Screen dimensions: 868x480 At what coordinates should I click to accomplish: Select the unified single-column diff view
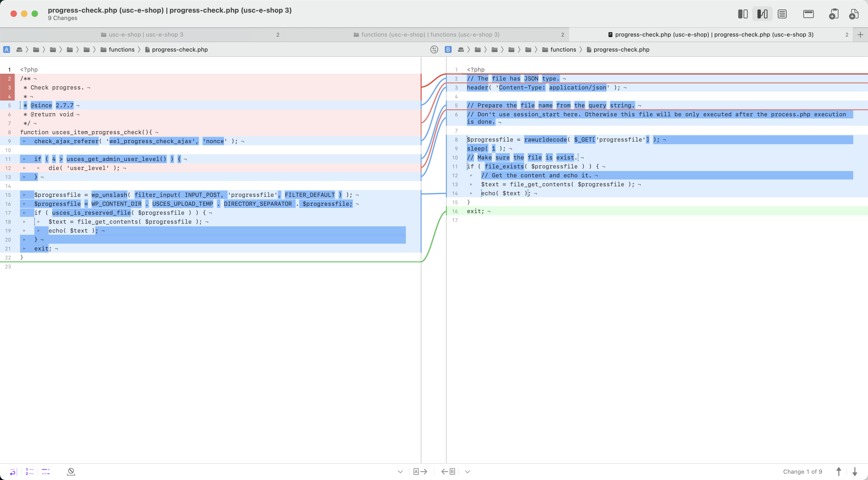tap(782, 14)
